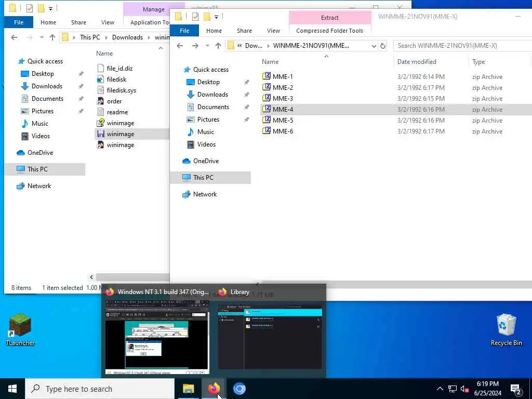Switch to View tab in WINMME window
The height and width of the screenshot is (399, 532).
tap(273, 31)
